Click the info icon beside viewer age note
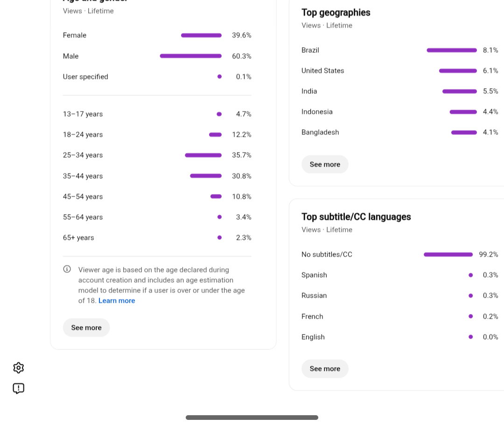The width and height of the screenshot is (504, 432). (x=67, y=269)
